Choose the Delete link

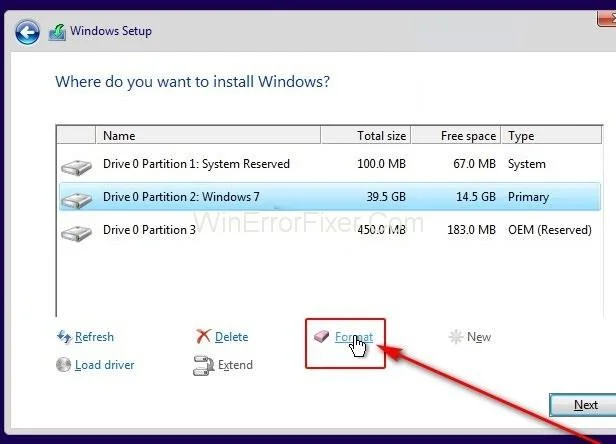231,337
